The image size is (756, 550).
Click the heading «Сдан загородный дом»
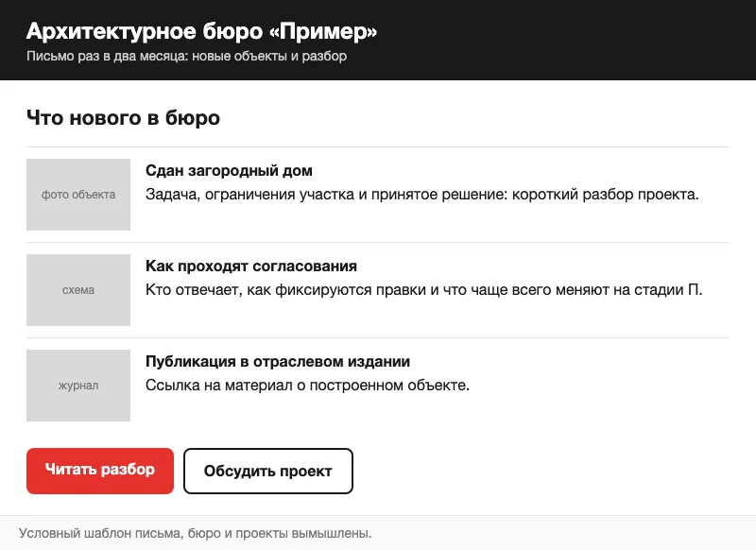229,171
